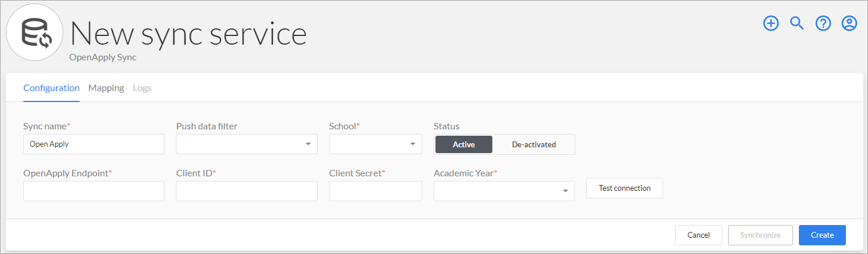Click the plus circle add icon
This screenshot has width=868, height=254.
[770, 23]
